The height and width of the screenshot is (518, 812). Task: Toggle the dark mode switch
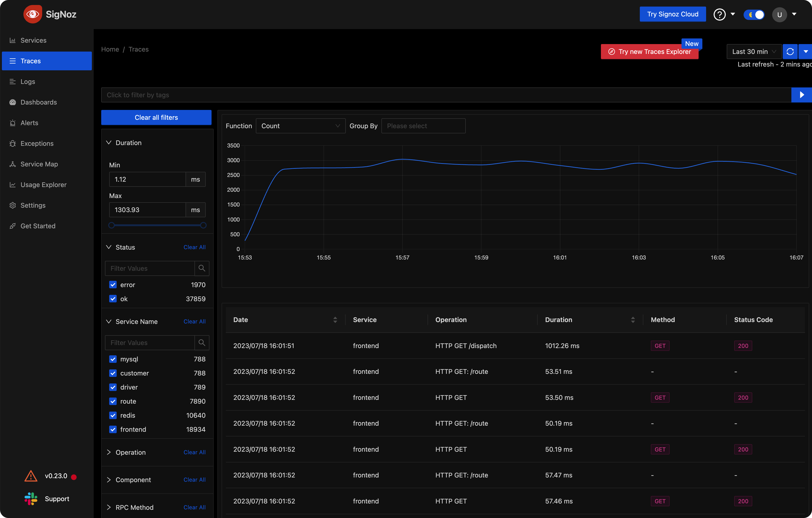pyautogui.click(x=754, y=15)
